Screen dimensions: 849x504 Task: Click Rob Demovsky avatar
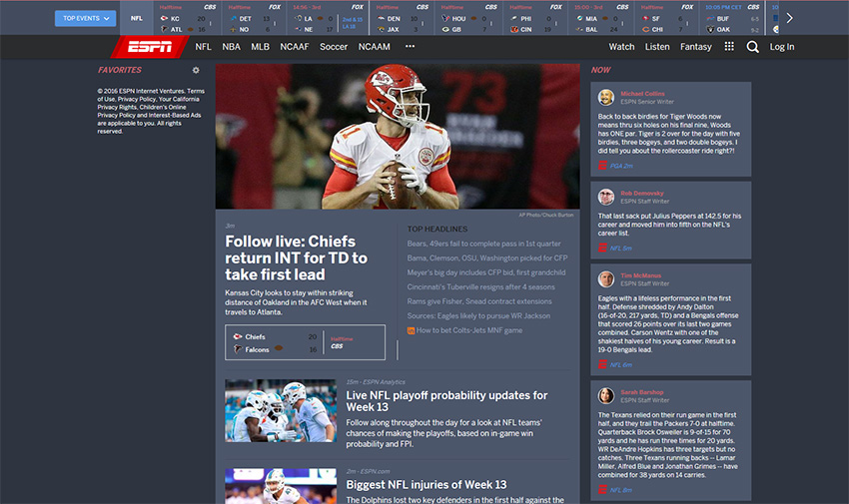click(x=606, y=197)
